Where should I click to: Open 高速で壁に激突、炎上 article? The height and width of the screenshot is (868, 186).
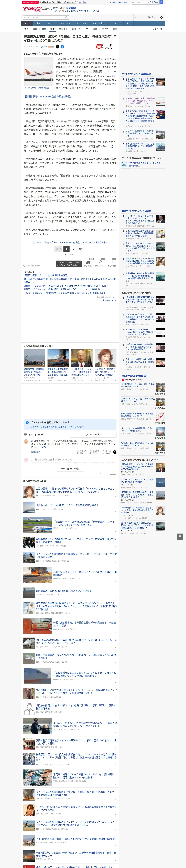(85, 573)
